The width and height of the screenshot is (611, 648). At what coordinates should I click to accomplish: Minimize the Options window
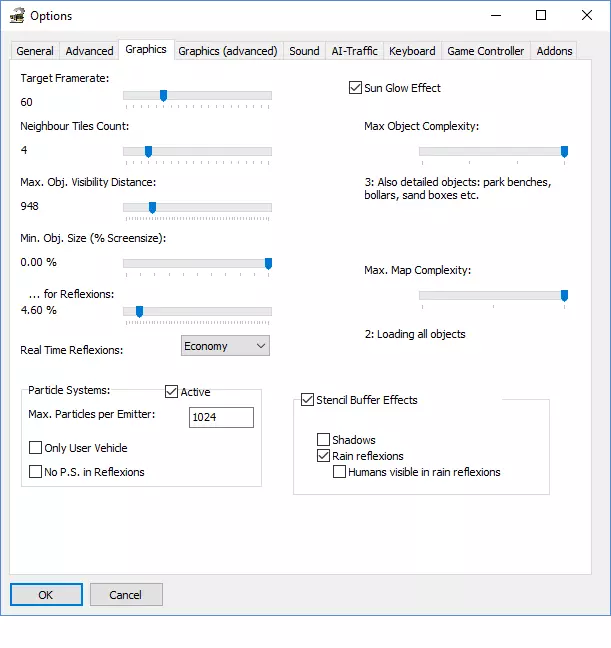pos(496,16)
